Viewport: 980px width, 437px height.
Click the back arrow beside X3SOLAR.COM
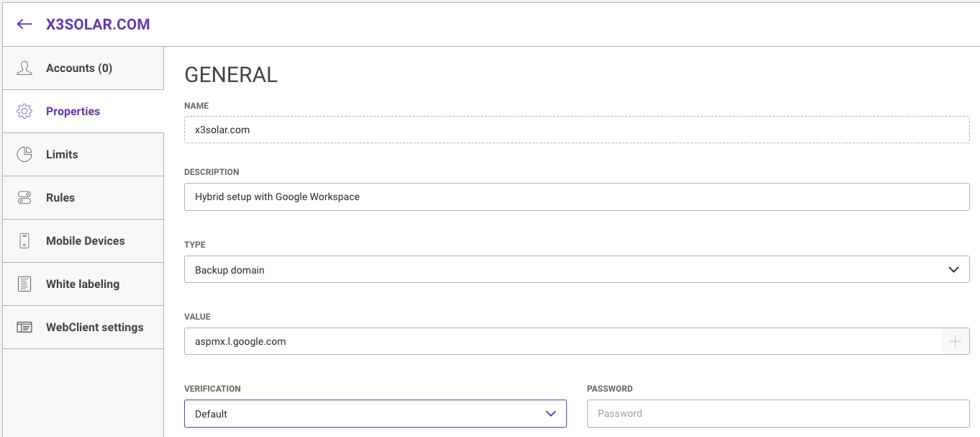[24, 24]
